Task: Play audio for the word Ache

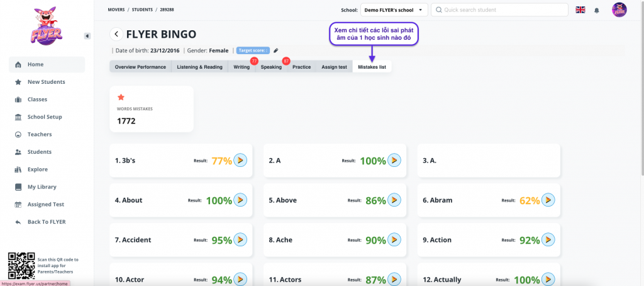Action: [x=394, y=240]
